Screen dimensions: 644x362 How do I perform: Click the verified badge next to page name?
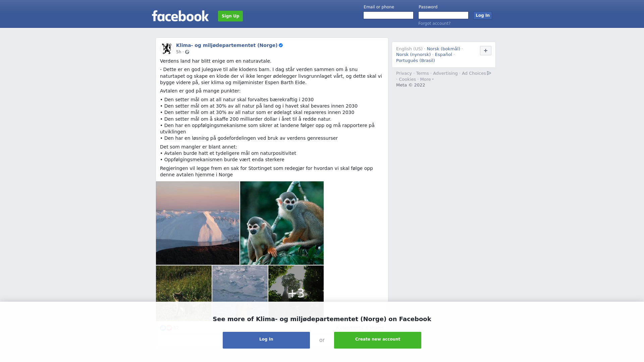click(281, 45)
